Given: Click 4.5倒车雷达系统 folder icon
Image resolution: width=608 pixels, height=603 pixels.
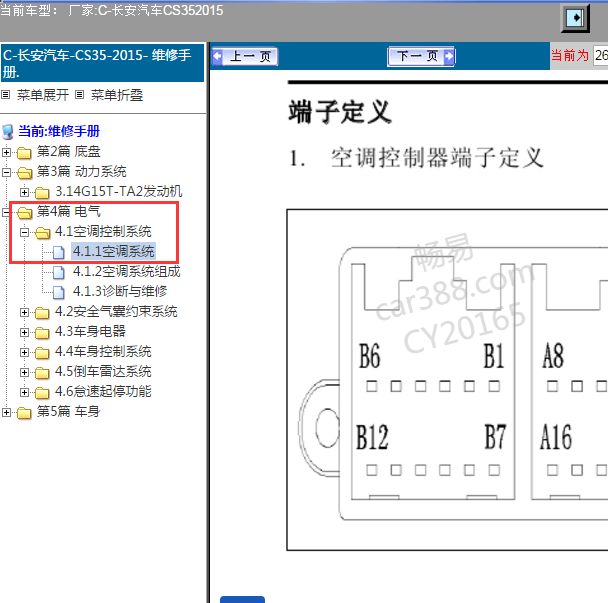Looking at the screenshot, I should coord(42,373).
